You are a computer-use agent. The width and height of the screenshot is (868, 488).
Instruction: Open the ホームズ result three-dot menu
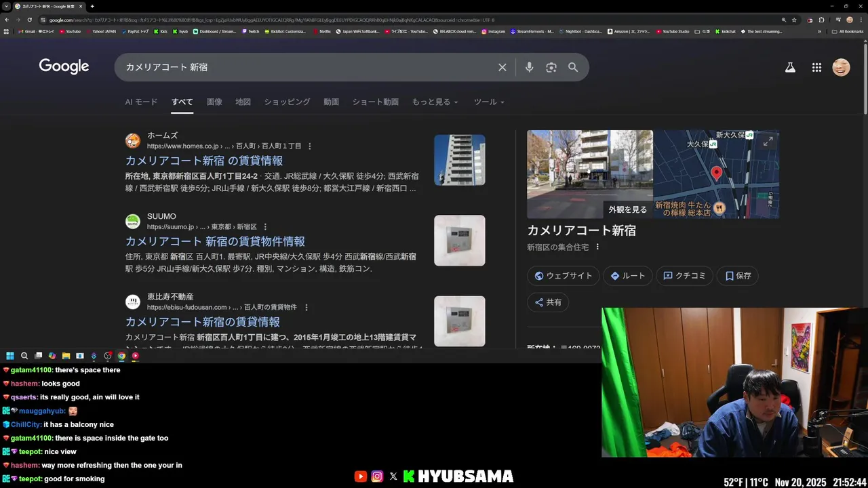(310, 146)
